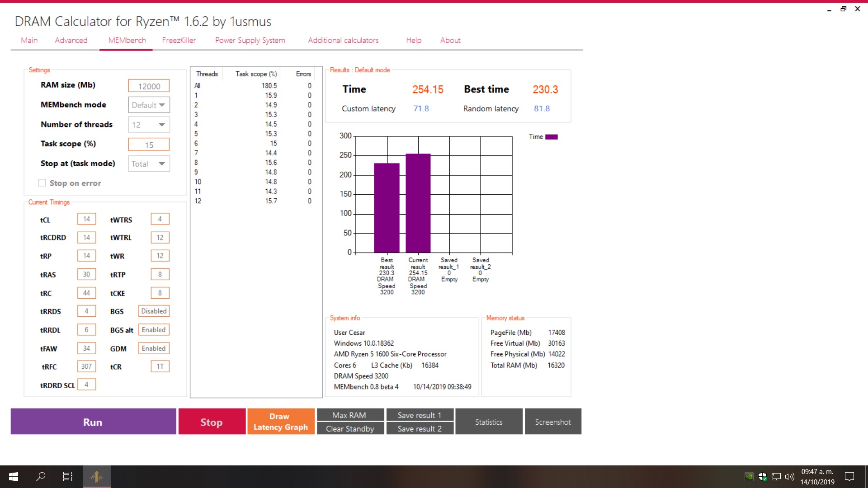This screenshot has width=868, height=488.
Task: Switch to the FreezKiller tab
Action: coord(179,40)
